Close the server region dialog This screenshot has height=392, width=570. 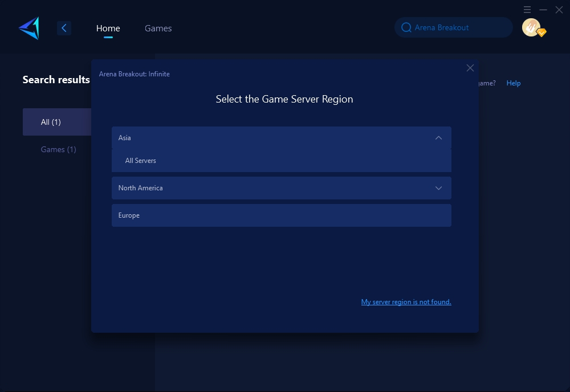point(470,68)
